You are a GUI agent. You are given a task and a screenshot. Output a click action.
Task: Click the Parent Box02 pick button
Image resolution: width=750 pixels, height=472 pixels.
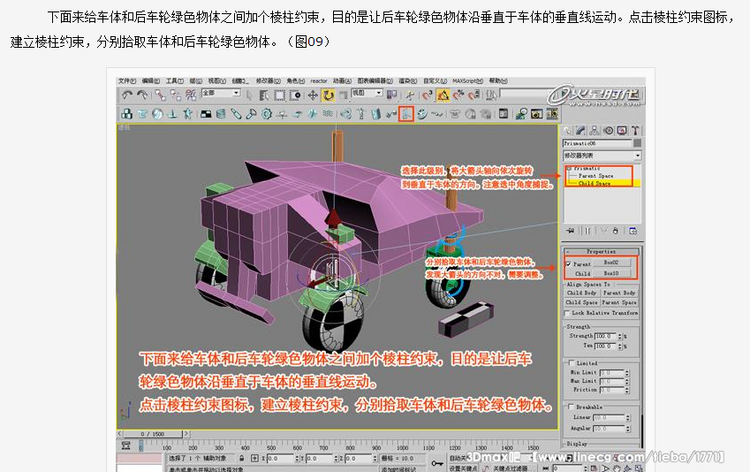[x=614, y=263]
